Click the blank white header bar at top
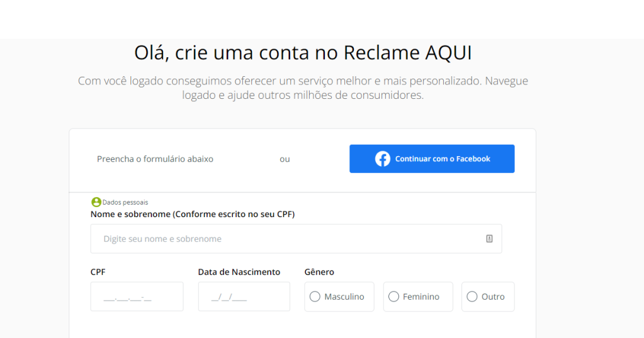Image resolution: width=644 pixels, height=338 pixels. 322,19
